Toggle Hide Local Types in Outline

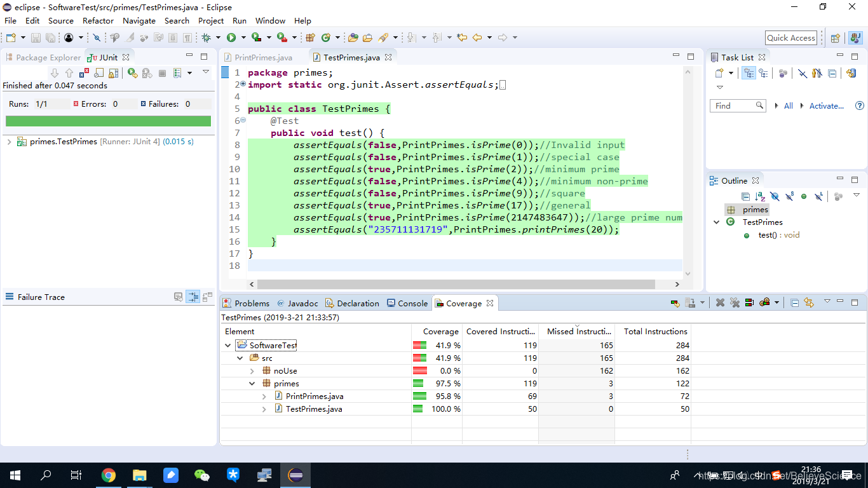(818, 196)
